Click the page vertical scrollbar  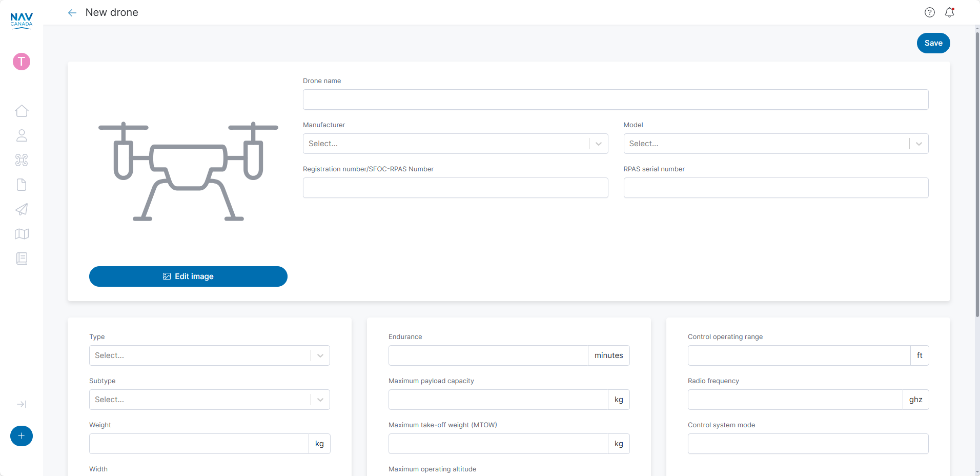(977, 174)
